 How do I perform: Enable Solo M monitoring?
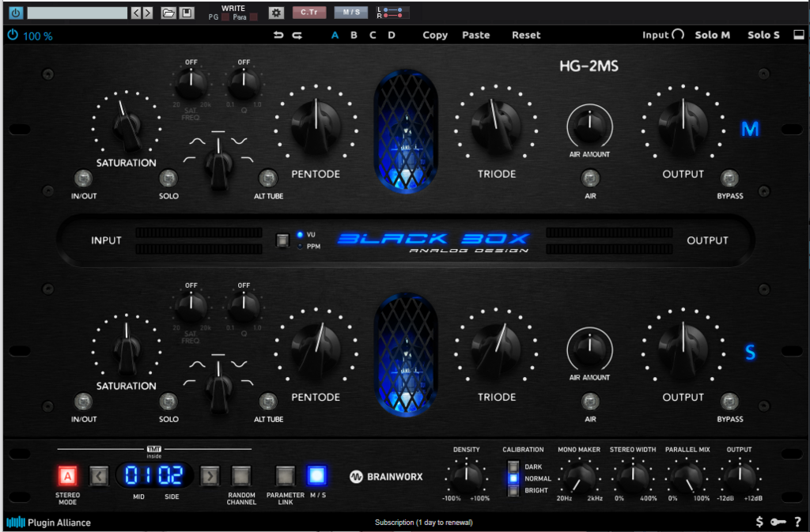tap(713, 35)
